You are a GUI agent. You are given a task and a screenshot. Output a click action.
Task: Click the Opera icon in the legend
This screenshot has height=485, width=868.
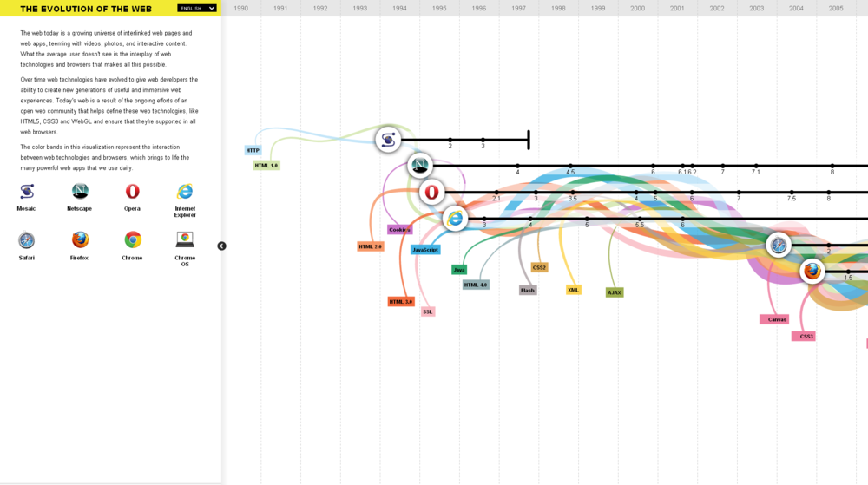point(132,192)
